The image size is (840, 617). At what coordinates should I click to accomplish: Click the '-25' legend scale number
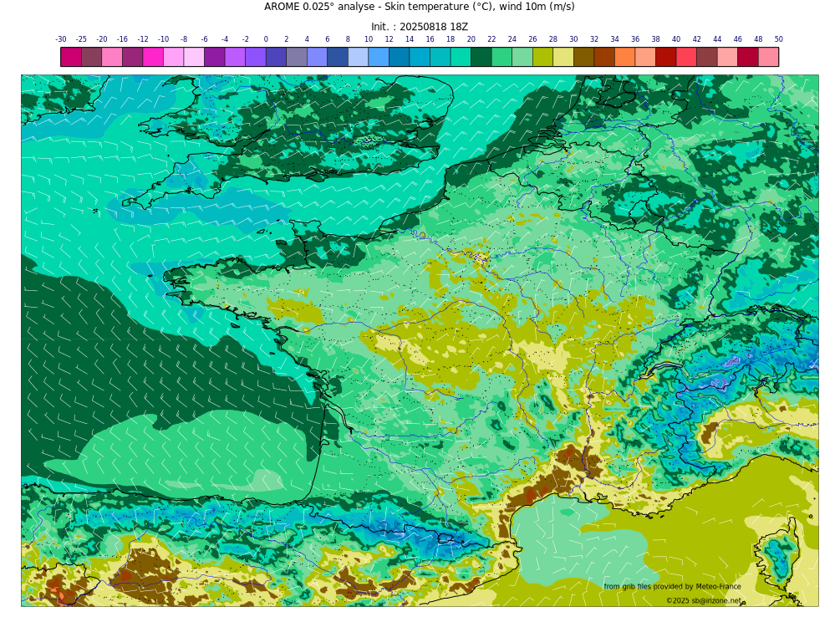81,39
